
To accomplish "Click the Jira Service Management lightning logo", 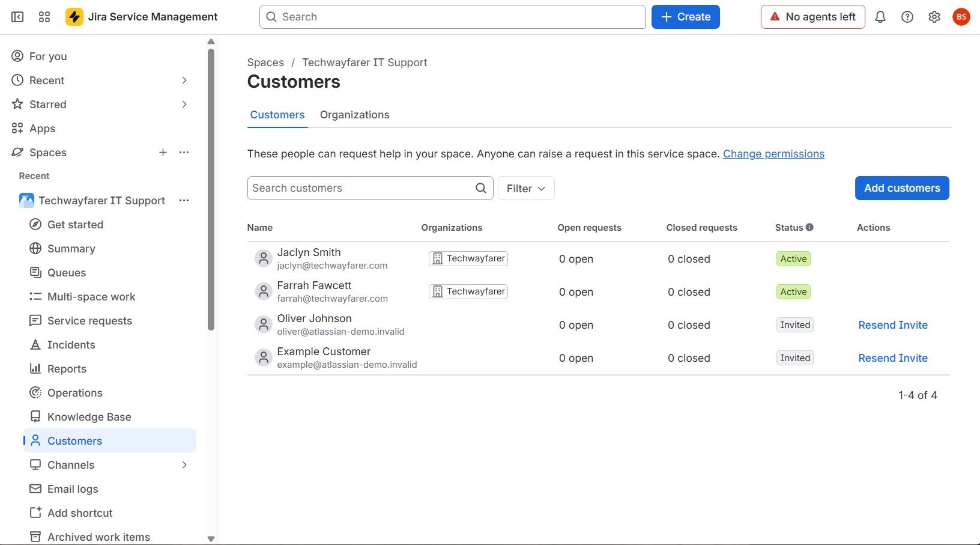I will [x=74, y=17].
